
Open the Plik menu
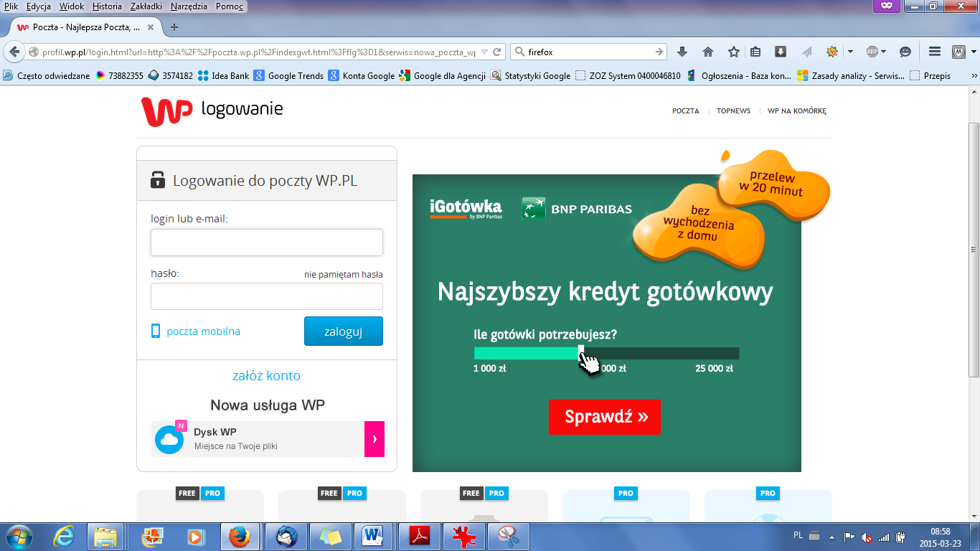click(x=11, y=6)
